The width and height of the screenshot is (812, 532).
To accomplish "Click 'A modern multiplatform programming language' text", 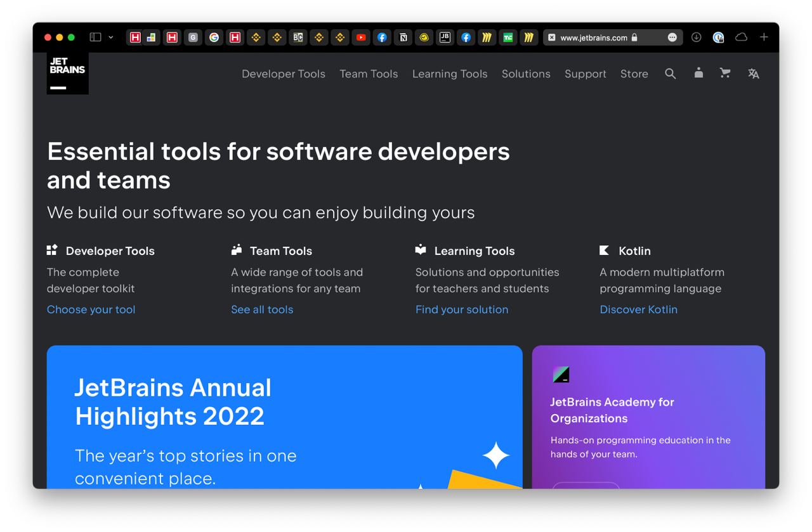I will [662, 280].
